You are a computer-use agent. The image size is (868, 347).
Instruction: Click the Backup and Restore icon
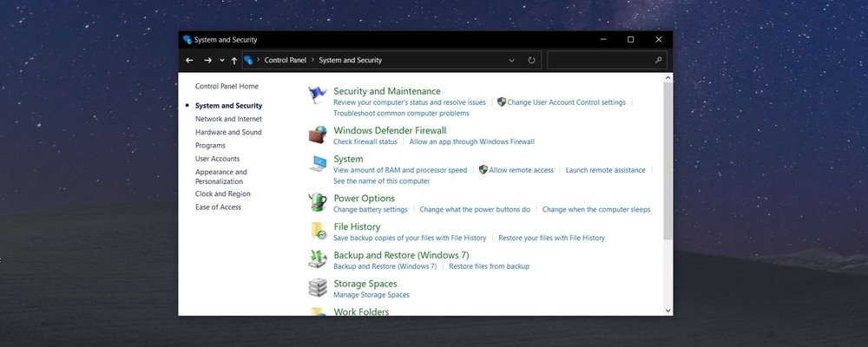click(x=318, y=259)
